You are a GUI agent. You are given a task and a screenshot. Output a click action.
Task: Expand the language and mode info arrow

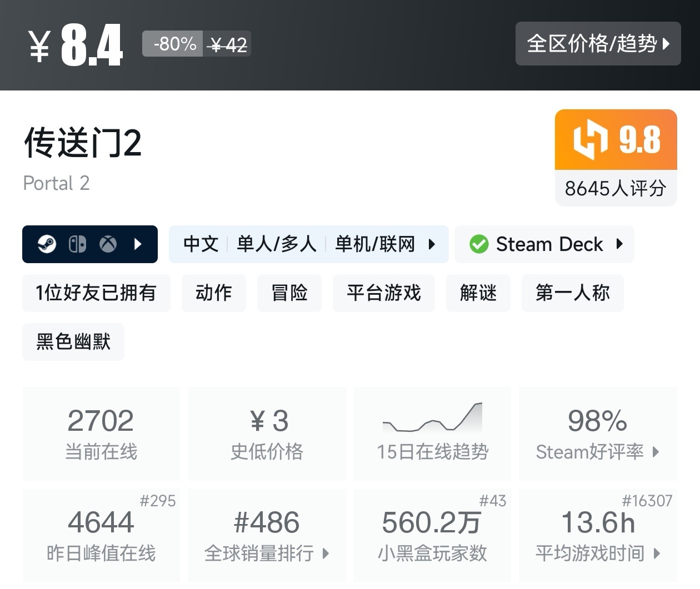click(432, 244)
